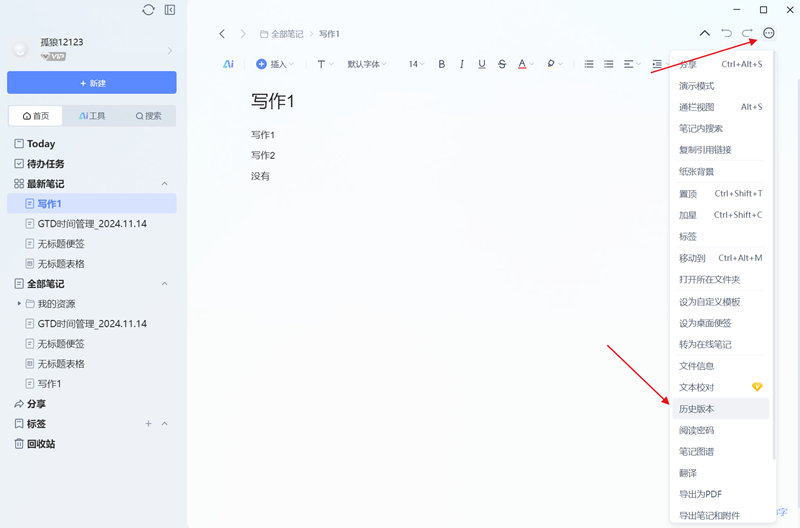
Task: Open 无标题表格 under 全部笔记
Action: tap(92, 364)
